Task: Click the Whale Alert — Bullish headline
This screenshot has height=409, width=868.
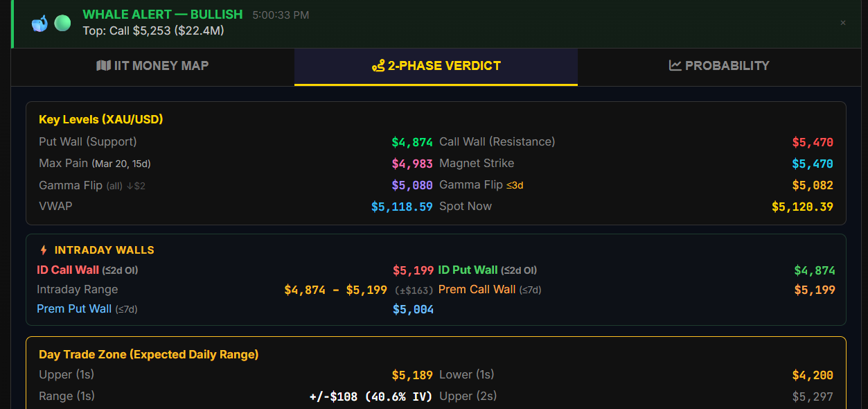Action: coord(162,15)
